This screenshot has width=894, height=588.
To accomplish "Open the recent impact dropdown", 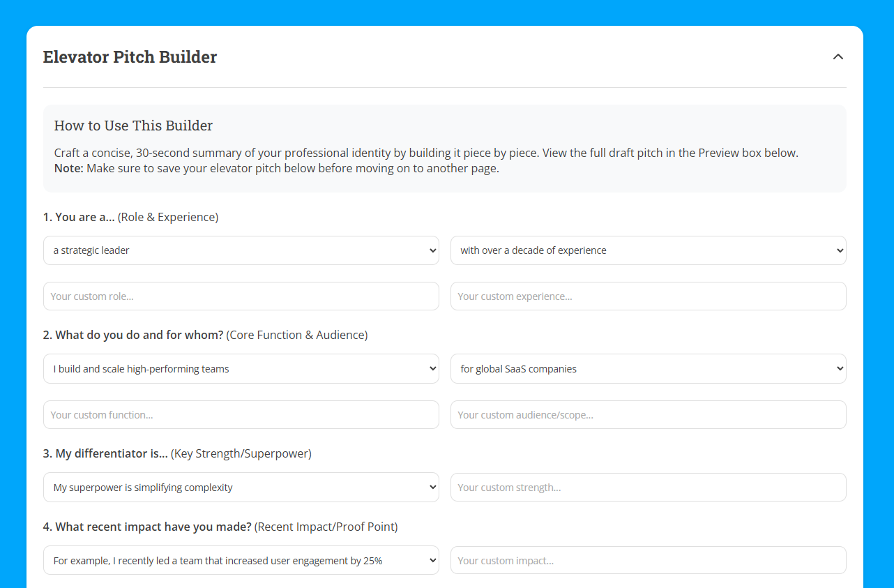I will click(x=241, y=559).
